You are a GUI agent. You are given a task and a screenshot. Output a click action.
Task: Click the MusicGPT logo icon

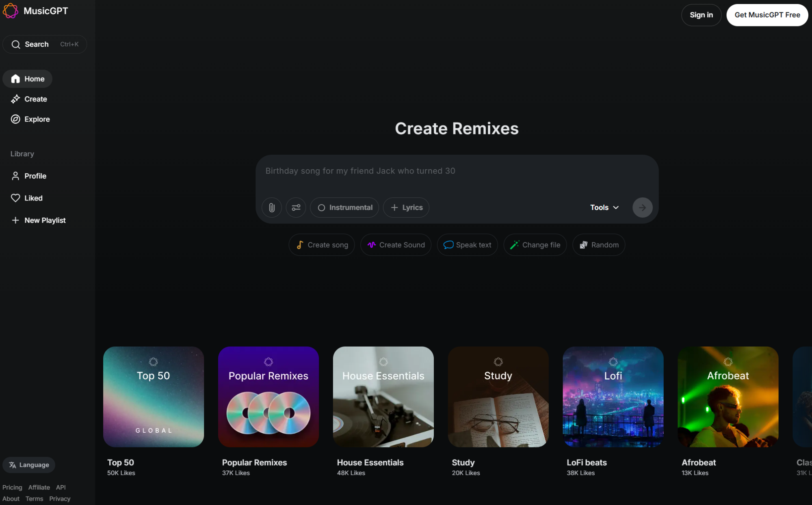[10, 11]
